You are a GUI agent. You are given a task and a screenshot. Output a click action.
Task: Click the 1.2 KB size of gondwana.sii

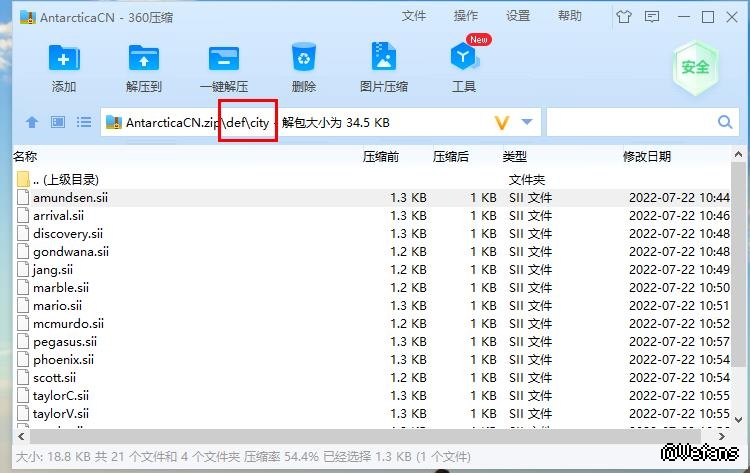point(408,252)
